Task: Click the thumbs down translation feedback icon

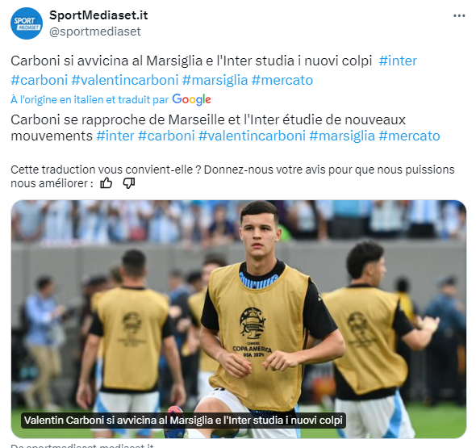Action: [x=129, y=183]
